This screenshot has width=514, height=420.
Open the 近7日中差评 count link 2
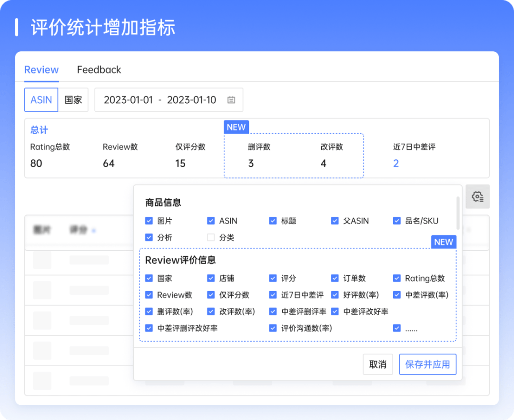[396, 164]
